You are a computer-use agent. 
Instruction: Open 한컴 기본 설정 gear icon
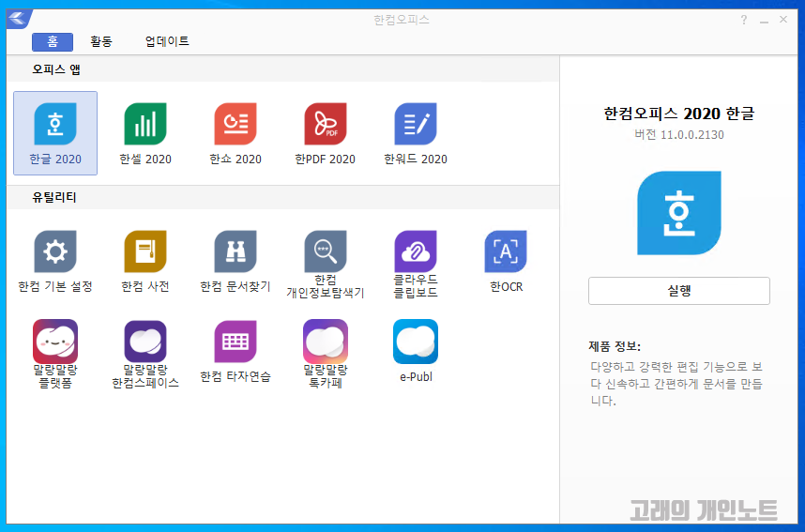(x=55, y=251)
